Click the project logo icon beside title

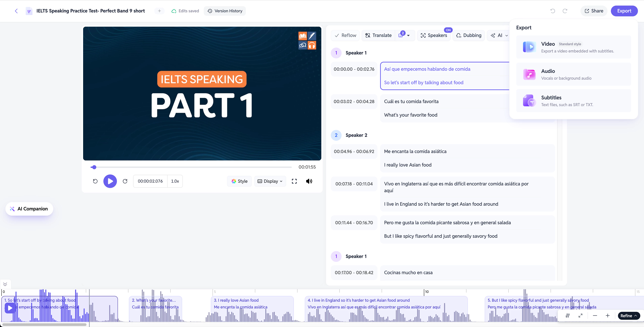29,11
